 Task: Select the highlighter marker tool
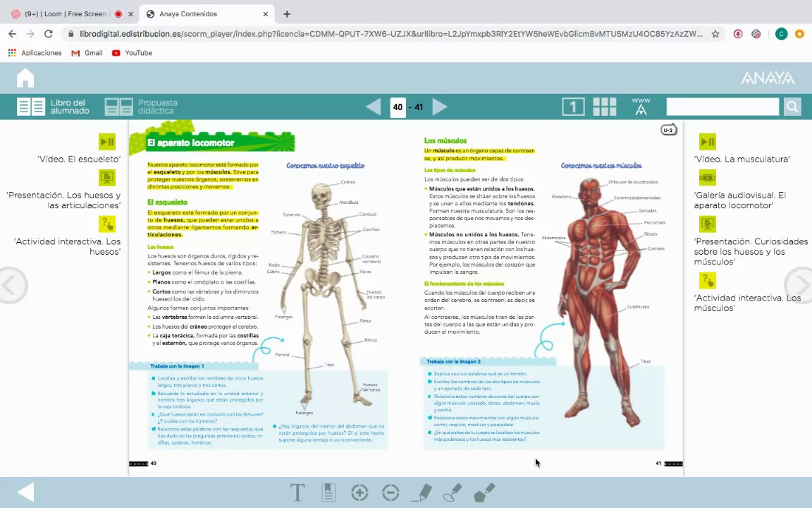453,492
